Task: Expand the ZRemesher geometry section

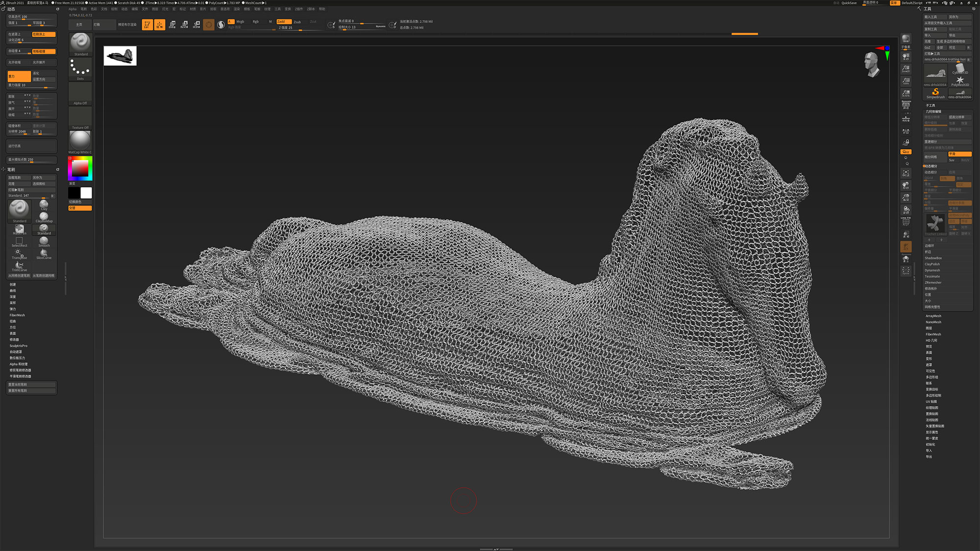Action: (933, 283)
